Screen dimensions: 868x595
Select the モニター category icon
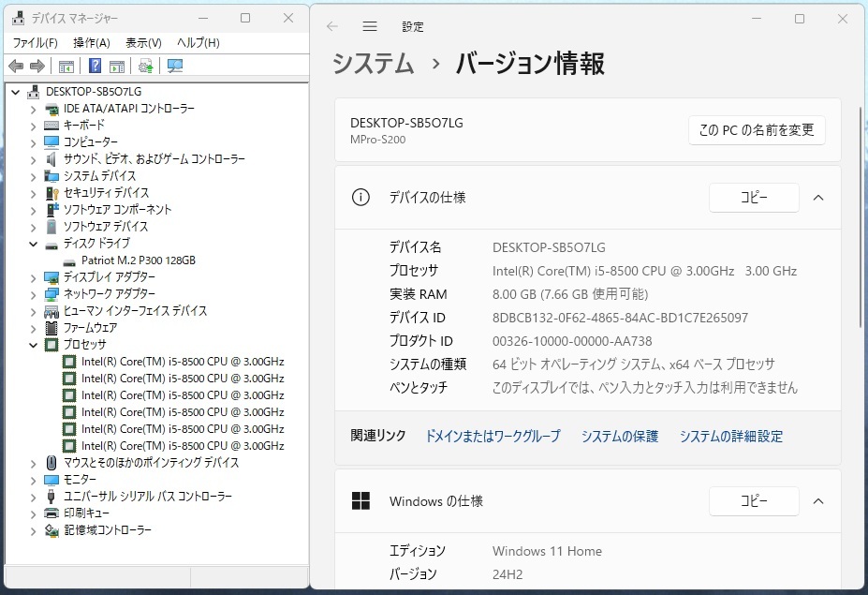tap(51, 480)
